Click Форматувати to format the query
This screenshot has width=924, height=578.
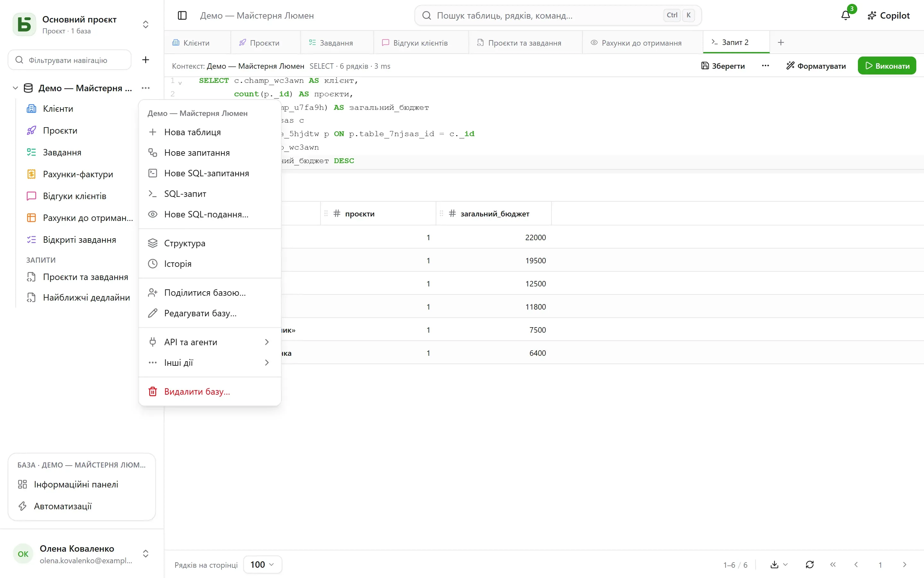pos(816,66)
